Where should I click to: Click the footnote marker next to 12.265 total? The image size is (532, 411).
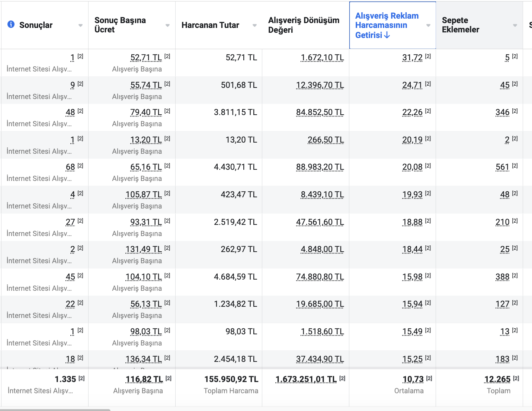516,378
